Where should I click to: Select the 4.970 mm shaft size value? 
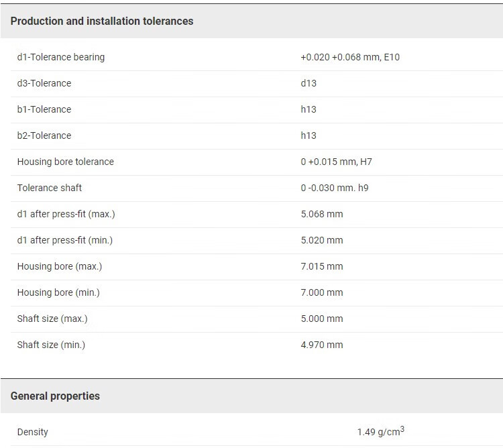pyautogui.click(x=321, y=345)
